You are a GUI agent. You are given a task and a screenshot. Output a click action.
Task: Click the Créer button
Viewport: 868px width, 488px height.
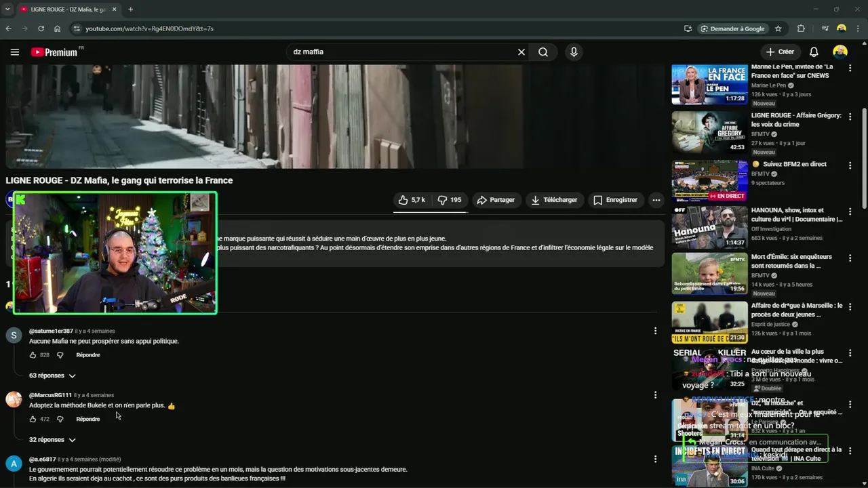point(780,52)
